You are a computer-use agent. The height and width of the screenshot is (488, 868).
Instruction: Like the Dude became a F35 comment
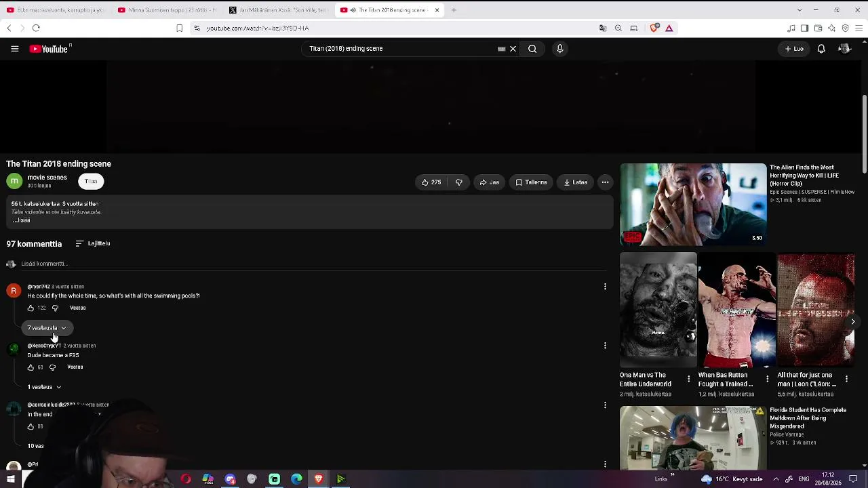click(31, 367)
